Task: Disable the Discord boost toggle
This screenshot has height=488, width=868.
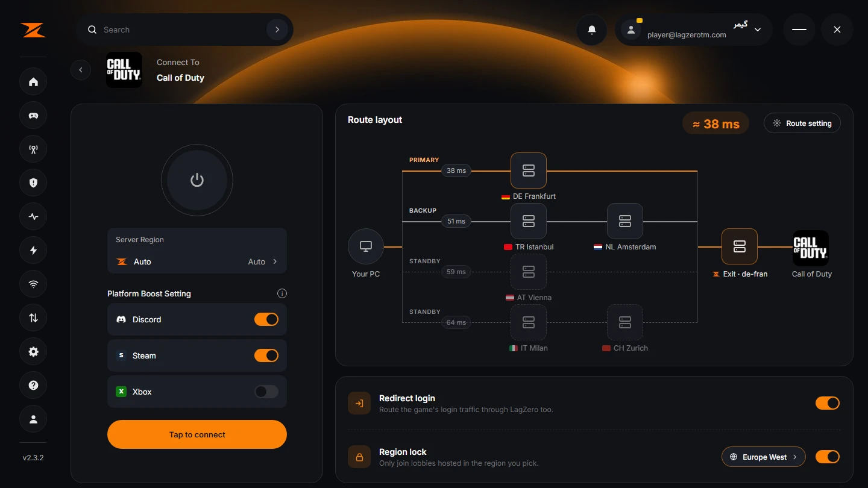Action: click(266, 319)
